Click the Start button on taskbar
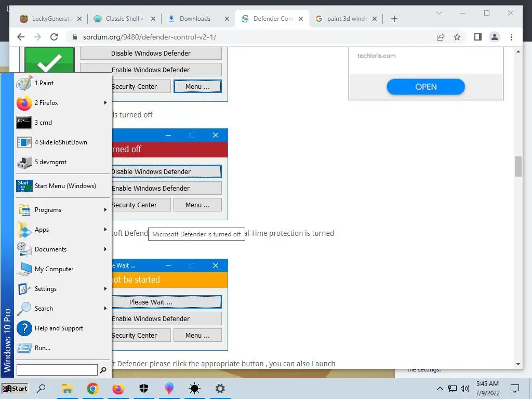The width and height of the screenshot is (532, 399). coord(15,389)
